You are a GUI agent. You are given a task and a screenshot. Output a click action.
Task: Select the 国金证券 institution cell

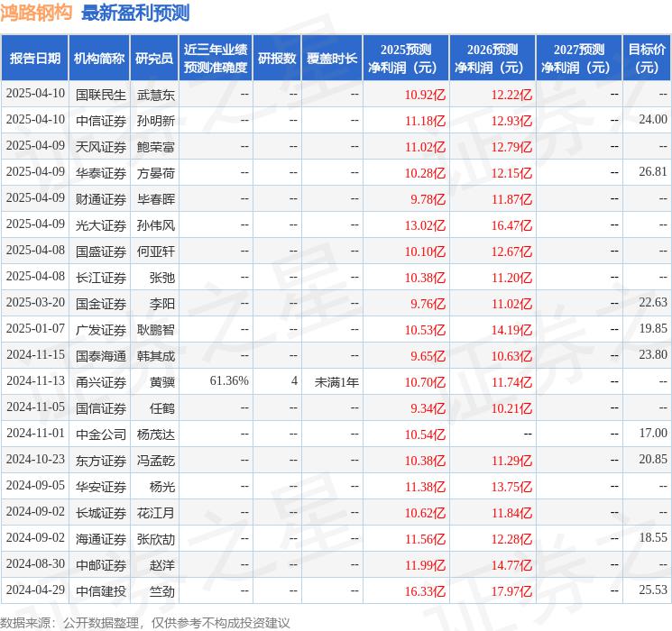point(101,304)
